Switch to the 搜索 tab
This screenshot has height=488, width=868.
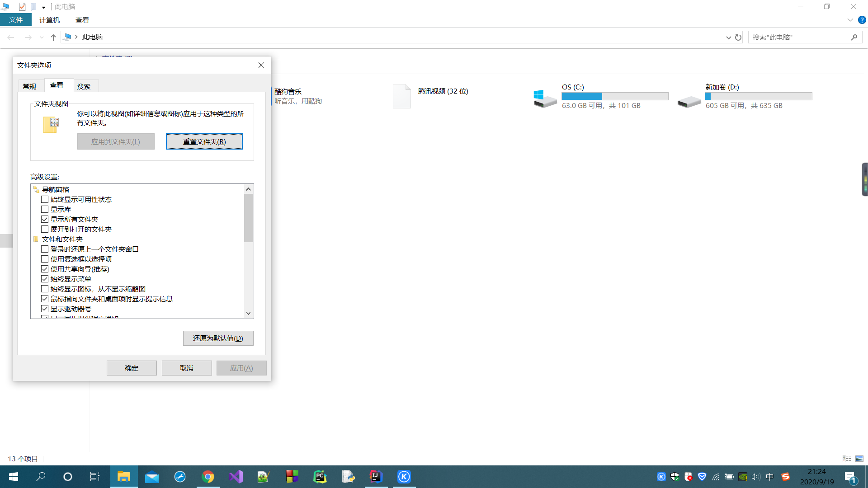point(84,86)
